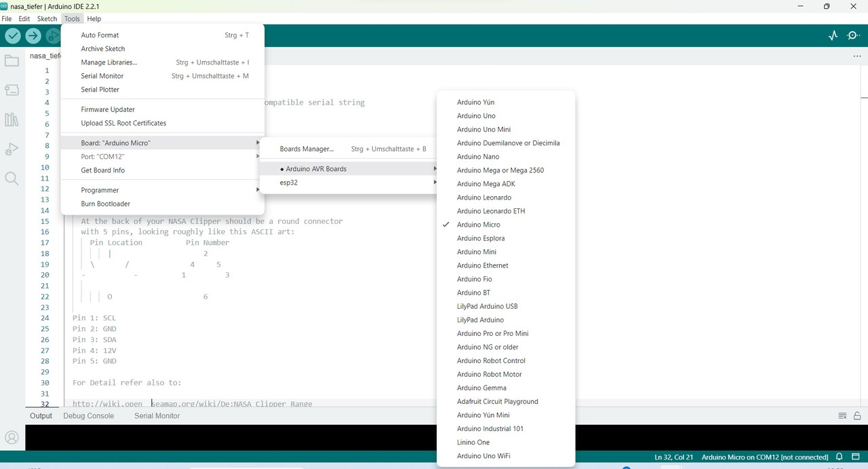Select Arduino Mega or Mega 2560
The image size is (868, 469).
pos(506,170)
